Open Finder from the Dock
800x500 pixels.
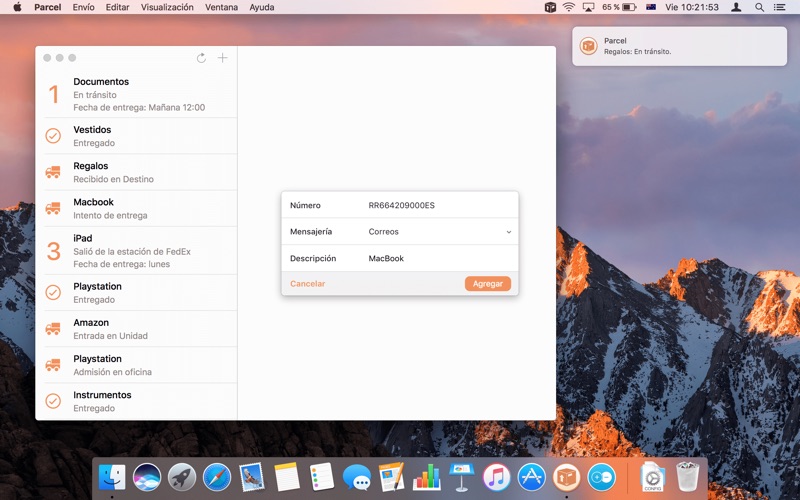coord(112,478)
